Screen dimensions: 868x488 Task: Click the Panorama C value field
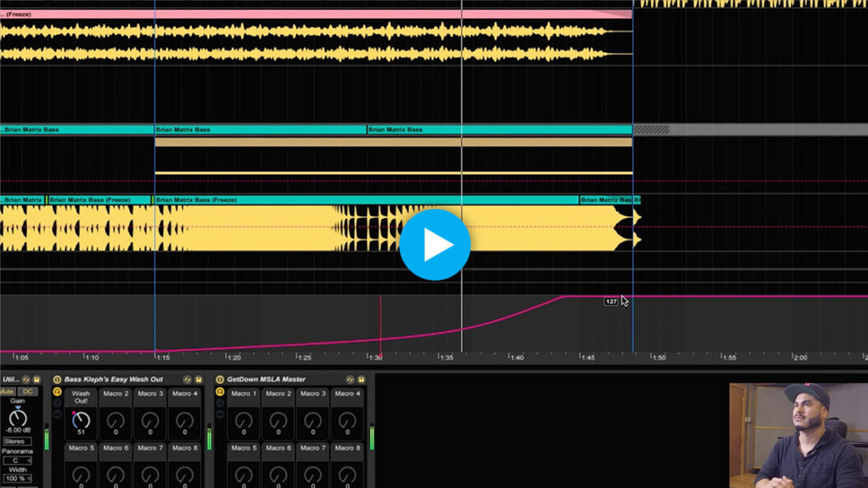[17, 460]
